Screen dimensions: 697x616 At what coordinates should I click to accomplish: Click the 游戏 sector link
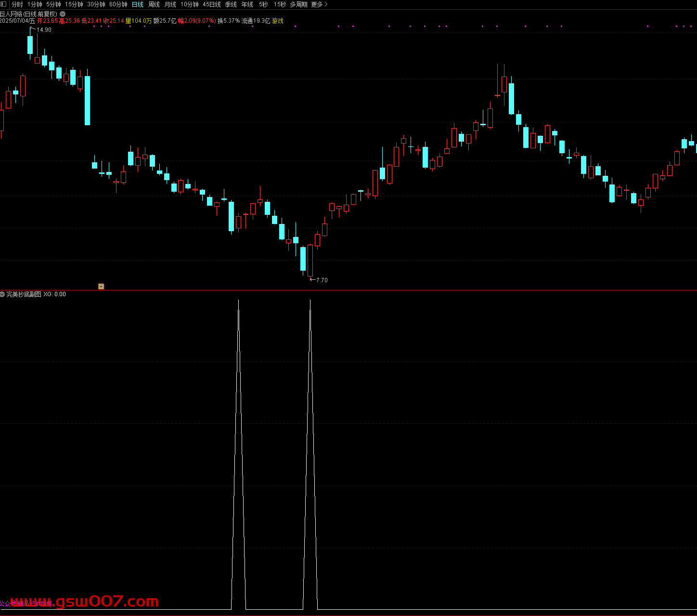(278, 21)
